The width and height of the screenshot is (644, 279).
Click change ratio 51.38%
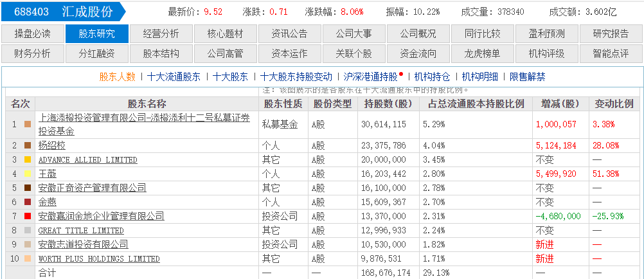tap(606, 174)
